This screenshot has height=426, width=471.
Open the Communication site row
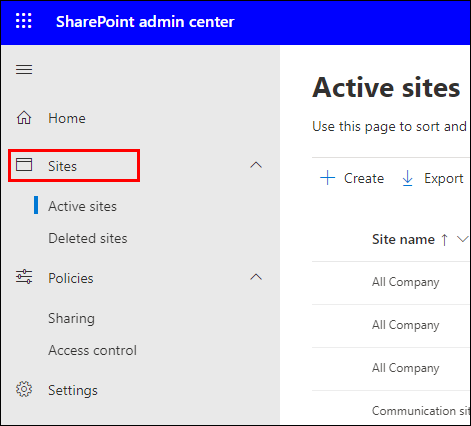[391, 408]
